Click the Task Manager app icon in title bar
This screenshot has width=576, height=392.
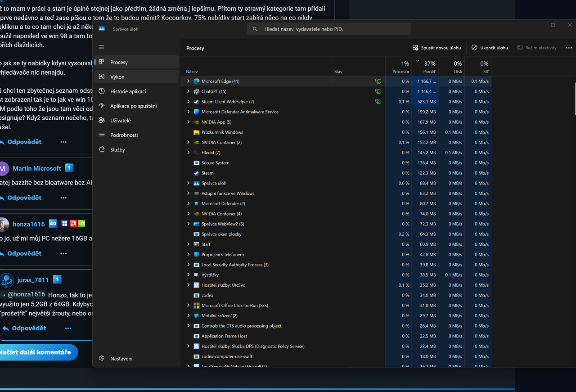(x=102, y=29)
